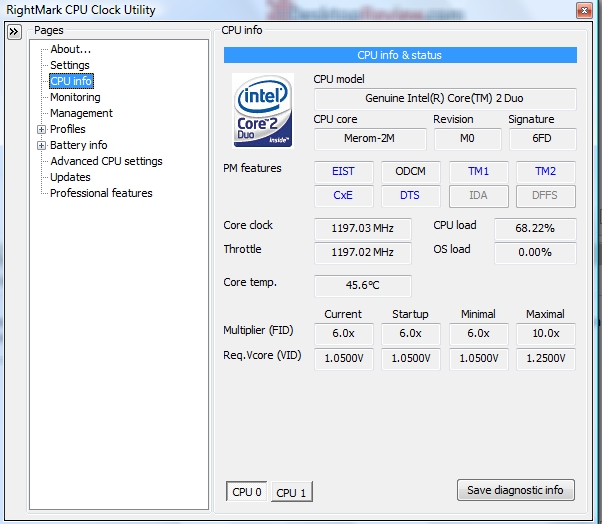Click the disabled IDA feature box
Image resolution: width=602 pixels, height=524 pixels.
pyautogui.click(x=478, y=196)
